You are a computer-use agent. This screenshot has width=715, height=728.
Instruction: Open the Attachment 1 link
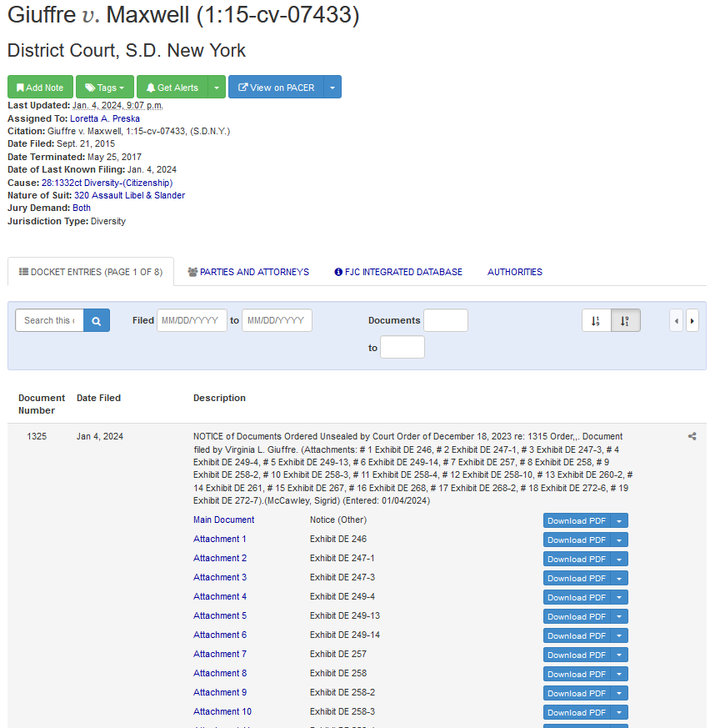point(220,539)
